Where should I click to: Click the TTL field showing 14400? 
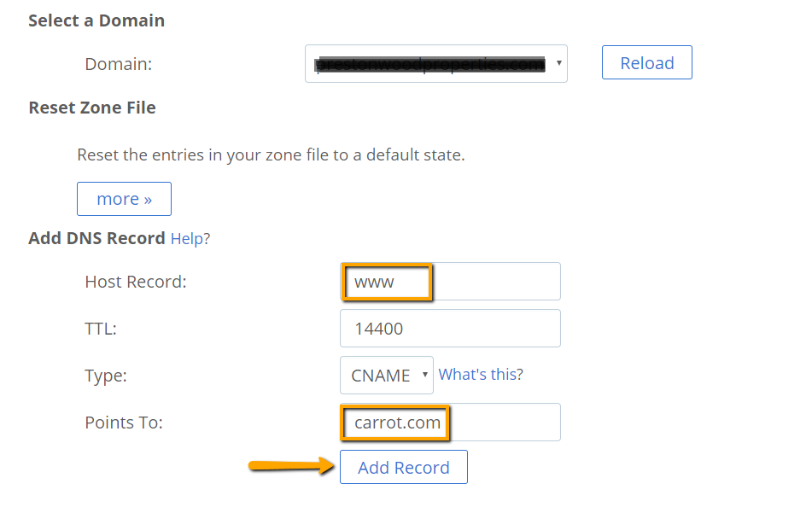point(450,328)
